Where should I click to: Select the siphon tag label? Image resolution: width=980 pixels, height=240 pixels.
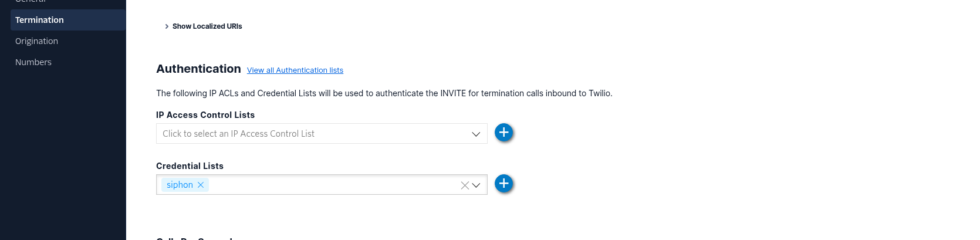pos(180,185)
